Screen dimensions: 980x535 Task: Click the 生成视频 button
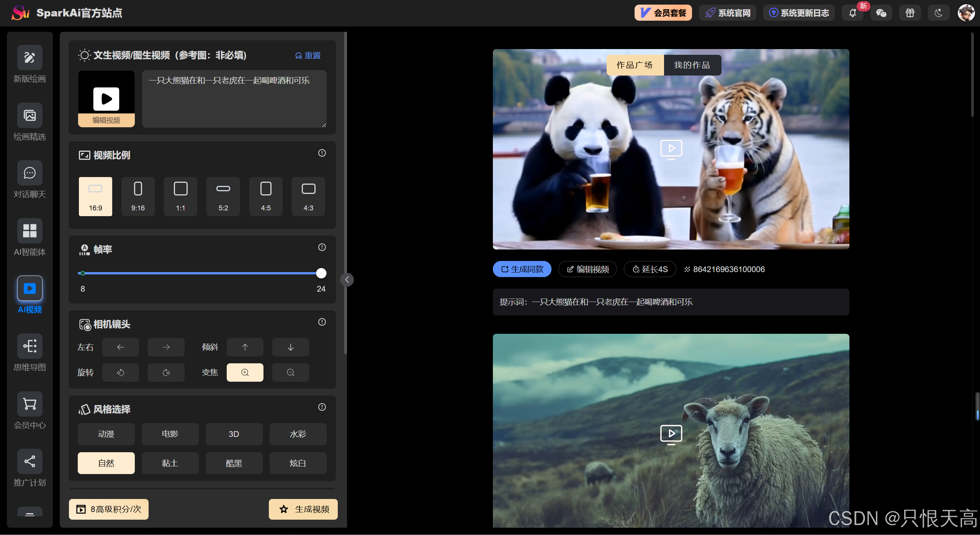click(303, 509)
